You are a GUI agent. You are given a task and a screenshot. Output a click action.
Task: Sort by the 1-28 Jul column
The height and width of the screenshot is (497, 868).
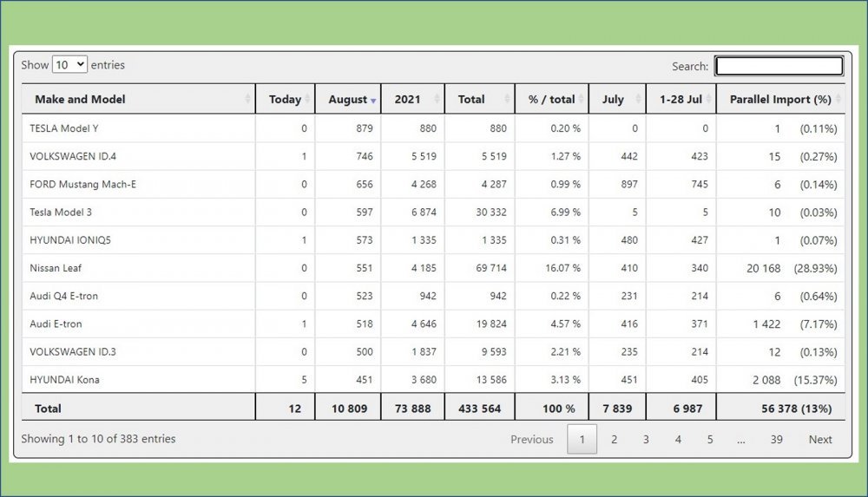pyautogui.click(x=681, y=99)
